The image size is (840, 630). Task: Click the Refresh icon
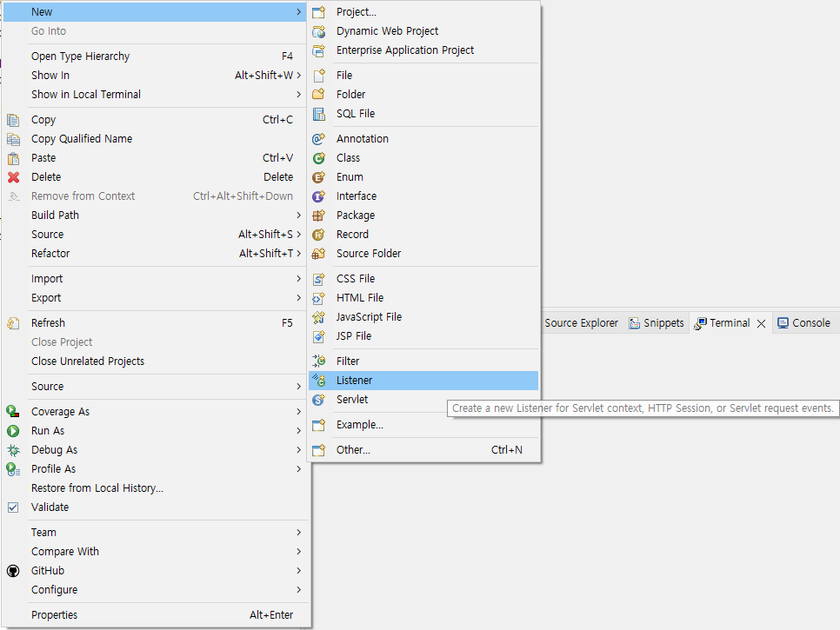coord(13,323)
